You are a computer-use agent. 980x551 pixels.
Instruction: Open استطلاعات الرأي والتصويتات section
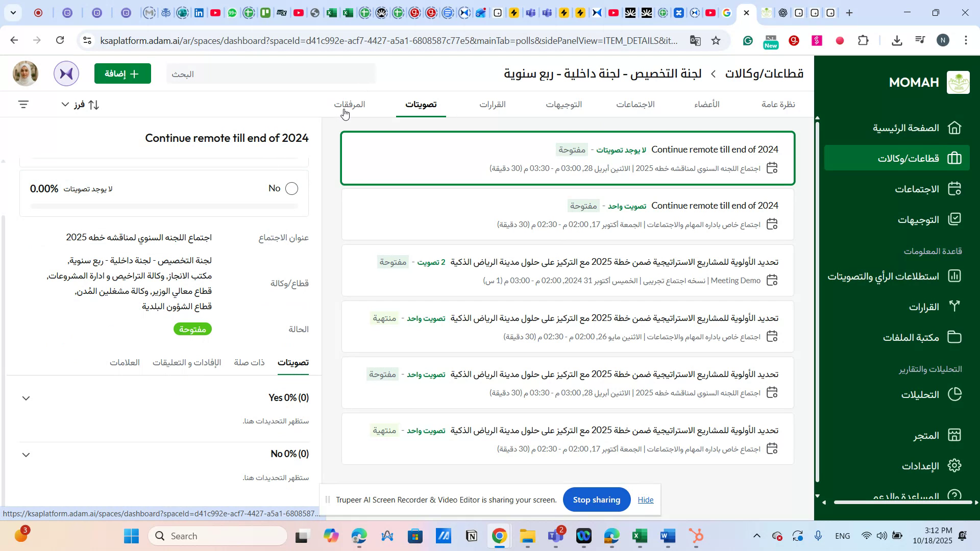pyautogui.click(x=896, y=276)
